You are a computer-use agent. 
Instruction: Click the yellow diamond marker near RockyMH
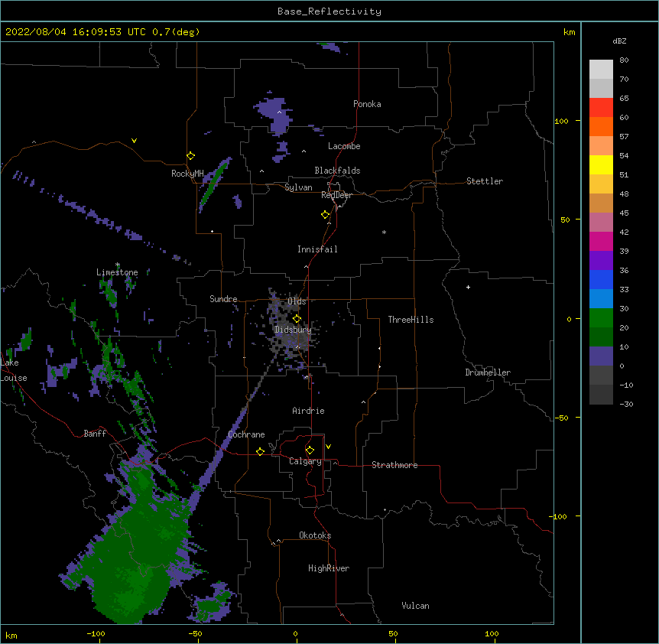coord(191,156)
